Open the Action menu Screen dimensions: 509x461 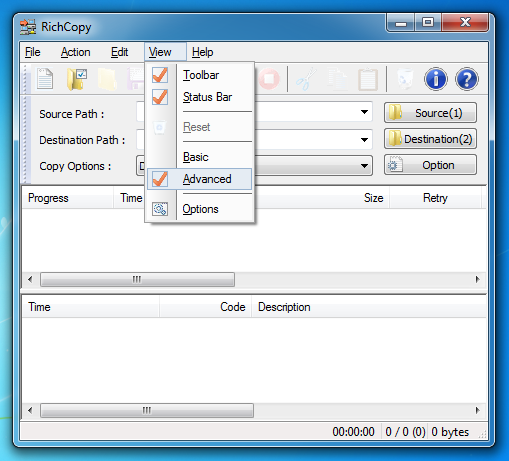[75, 52]
